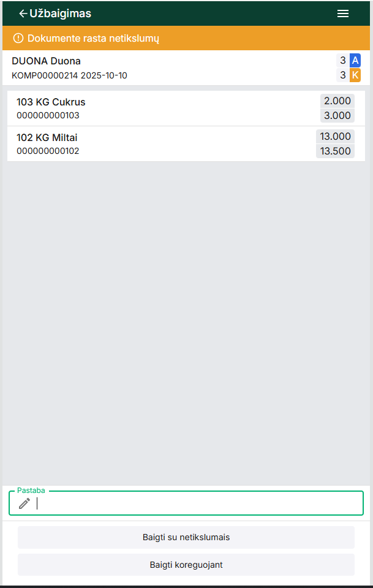Select the 103 KG Cukrus row
Image resolution: width=373 pixels, height=588 pixels.
coord(153,109)
